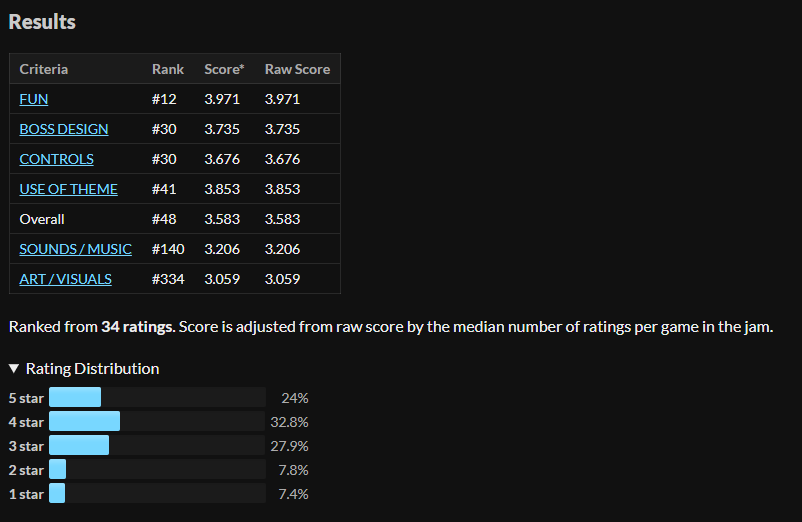This screenshot has height=522, width=802.
Task: Click the 2 star rating bar
Action: (157, 469)
